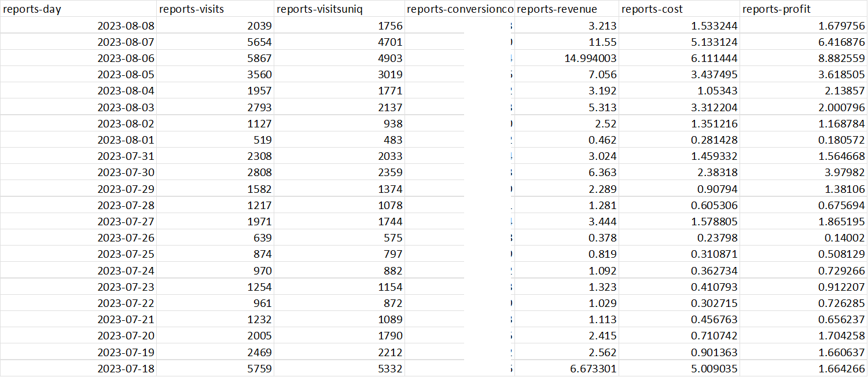The width and height of the screenshot is (868, 377).
Task: Click the truncated reports-conversionco header
Action: [459, 9]
